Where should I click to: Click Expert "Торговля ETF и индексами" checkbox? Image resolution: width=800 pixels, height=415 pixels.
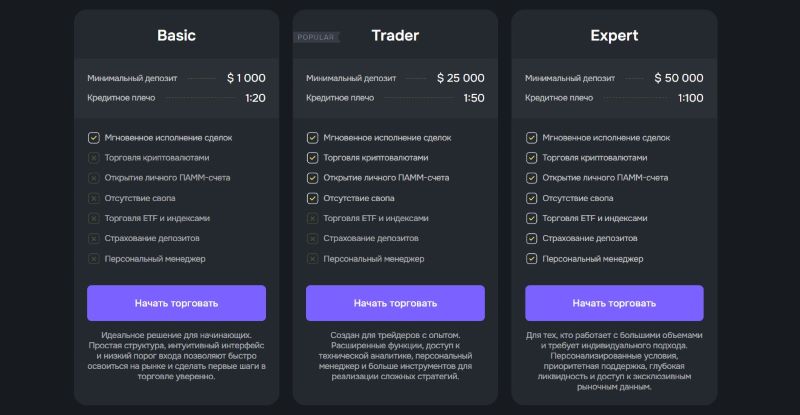coord(531,218)
